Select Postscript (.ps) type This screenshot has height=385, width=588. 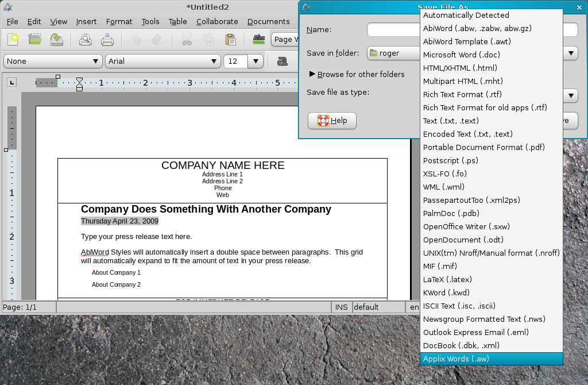point(492,160)
